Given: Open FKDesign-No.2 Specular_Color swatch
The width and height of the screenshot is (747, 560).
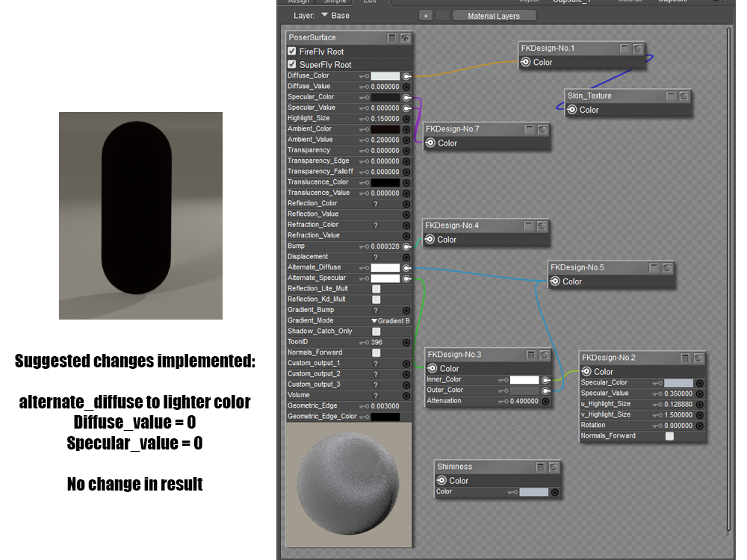Looking at the screenshot, I should click(678, 383).
